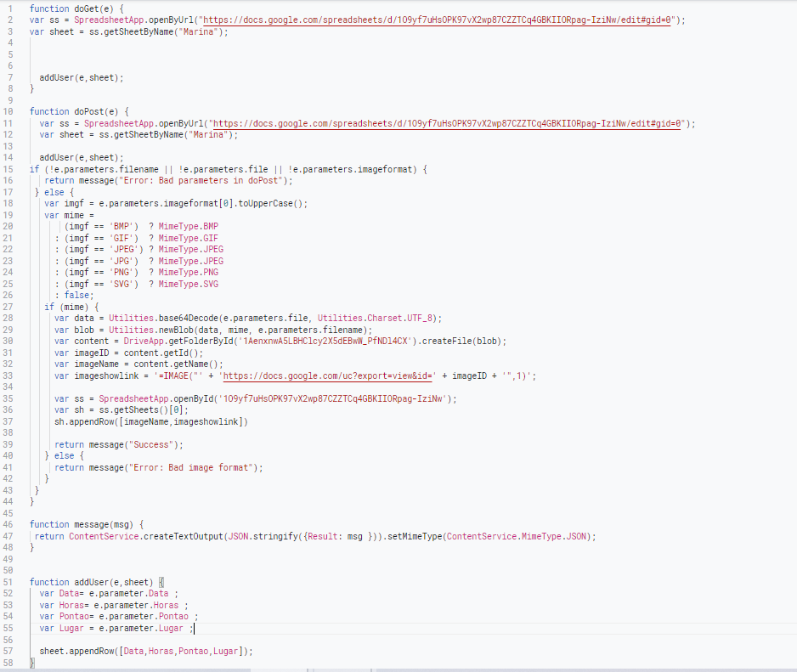Viewport: 797px width, 672px height.
Task: Click the return message("Success") statement
Action: point(119,444)
